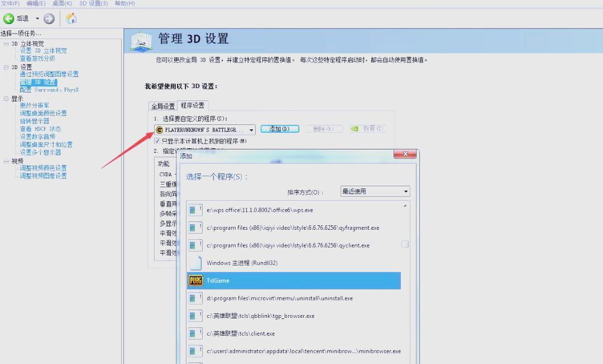This screenshot has width=603, height=364.
Task: Open the Back history dropdown arrow
Action: tap(38, 18)
